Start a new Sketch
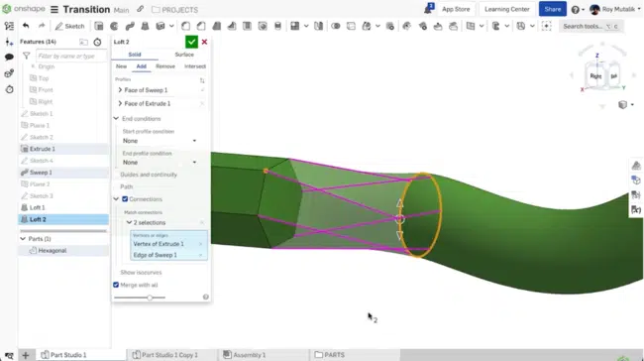This screenshot has width=644, height=361. 69,26
